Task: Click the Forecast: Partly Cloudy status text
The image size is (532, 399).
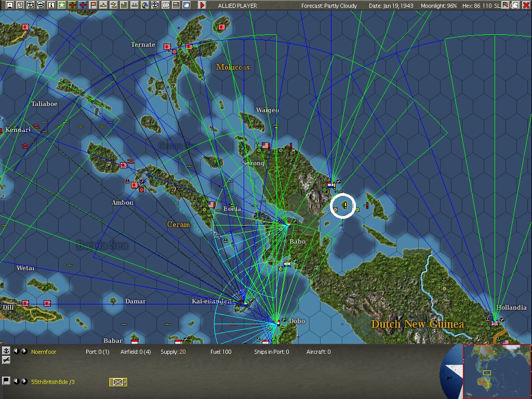Action: tap(329, 6)
